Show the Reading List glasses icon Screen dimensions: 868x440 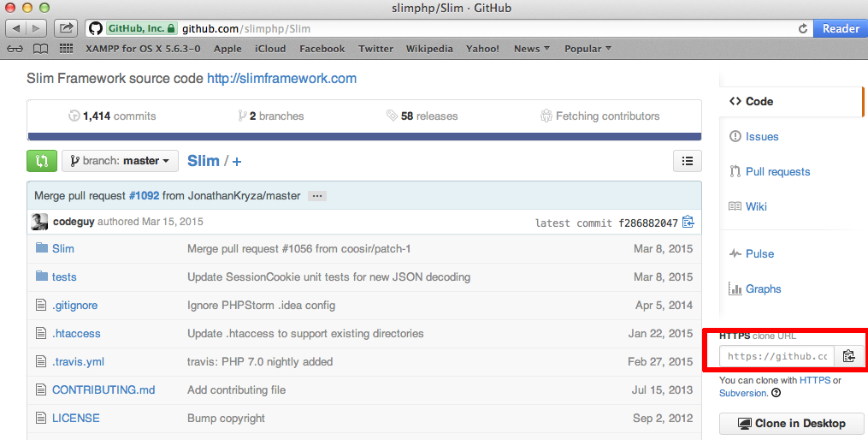(15, 49)
